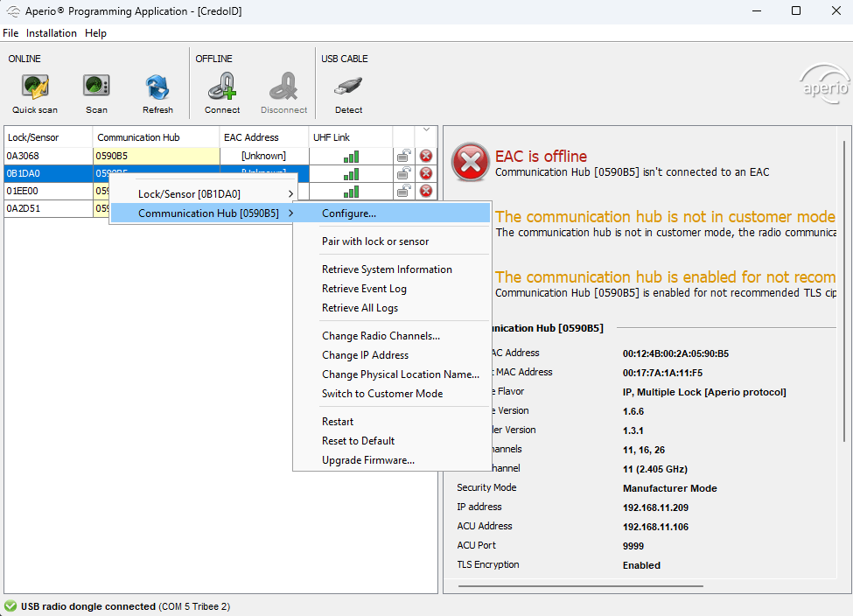
Task: Connect in offline mode
Action: point(222,94)
